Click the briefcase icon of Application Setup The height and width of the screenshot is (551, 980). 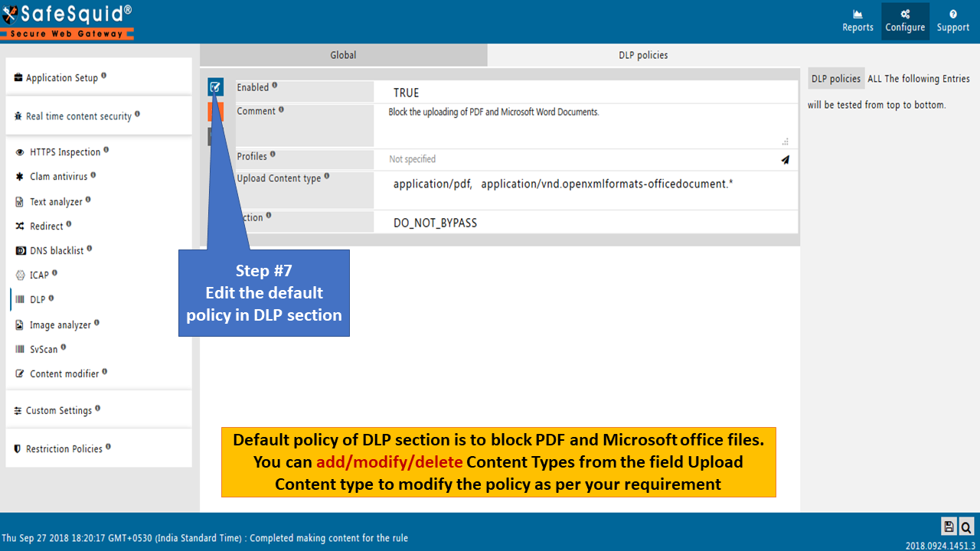click(x=18, y=78)
